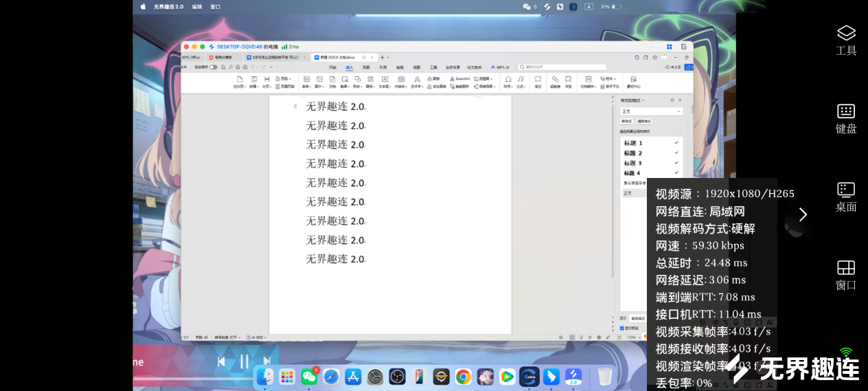Viewport: 868px width, 391px height.
Task: Click the document vertical scrollbar
Action: pyautogui.click(x=612, y=190)
